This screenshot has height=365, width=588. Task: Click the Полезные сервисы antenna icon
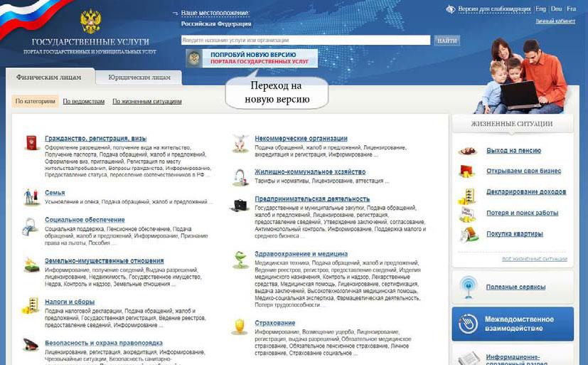tap(469, 287)
